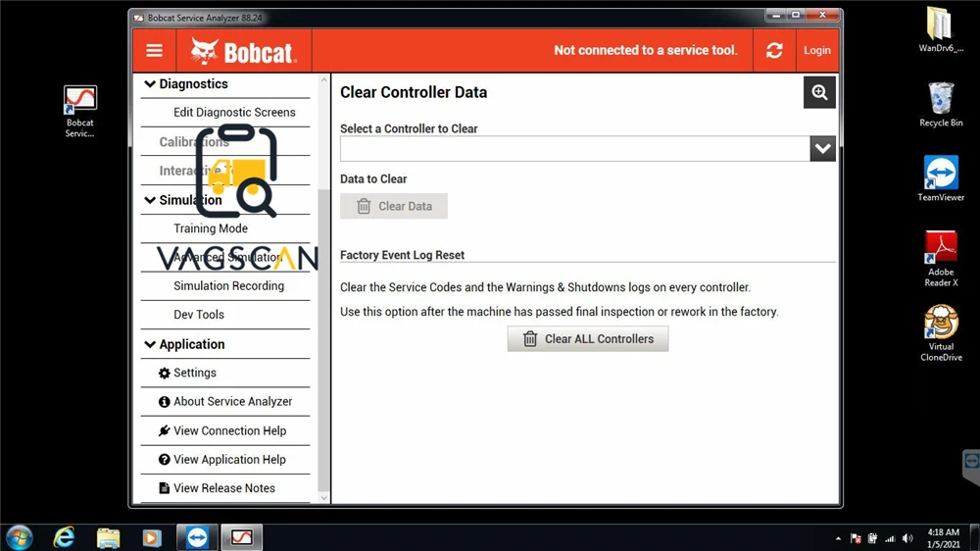
Task: Click the Login button
Action: pos(817,51)
